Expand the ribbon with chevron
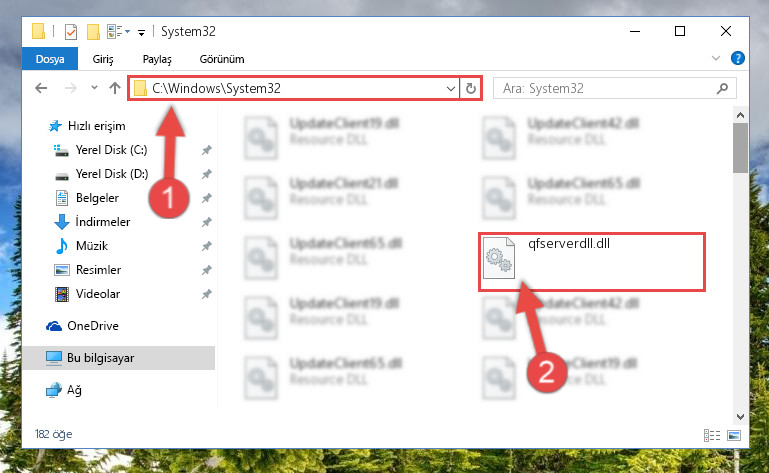Image resolution: width=769 pixels, height=473 pixels. (x=716, y=58)
